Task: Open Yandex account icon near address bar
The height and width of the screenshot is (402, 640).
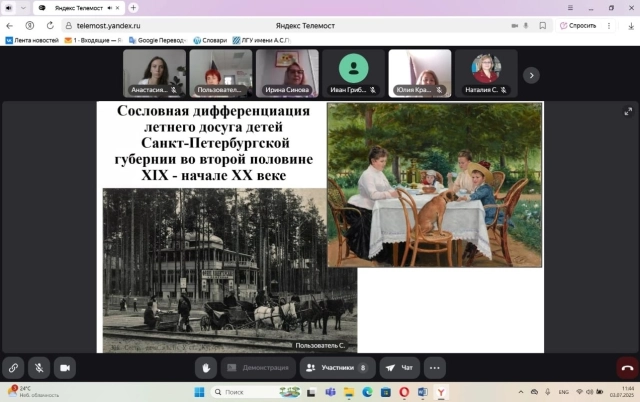Action: coord(30,26)
